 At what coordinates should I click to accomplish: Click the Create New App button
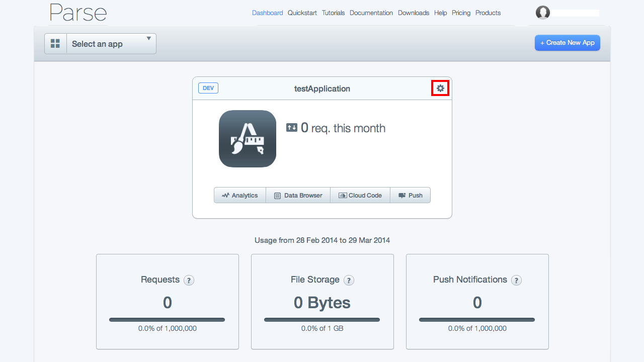(568, 43)
